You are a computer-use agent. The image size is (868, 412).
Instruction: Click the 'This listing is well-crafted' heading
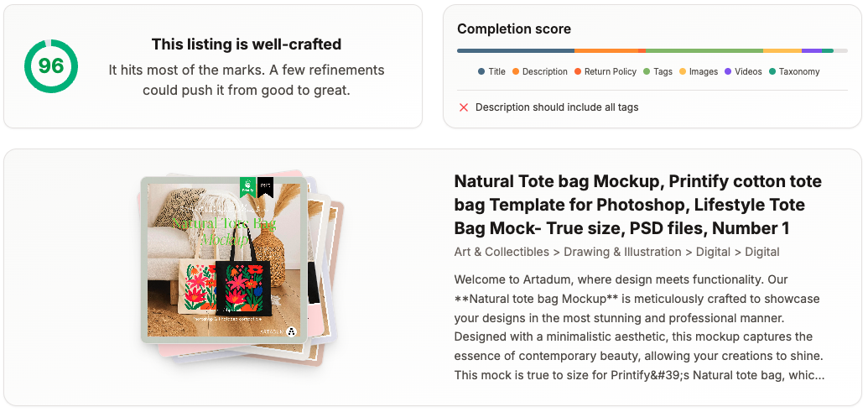coord(247,44)
